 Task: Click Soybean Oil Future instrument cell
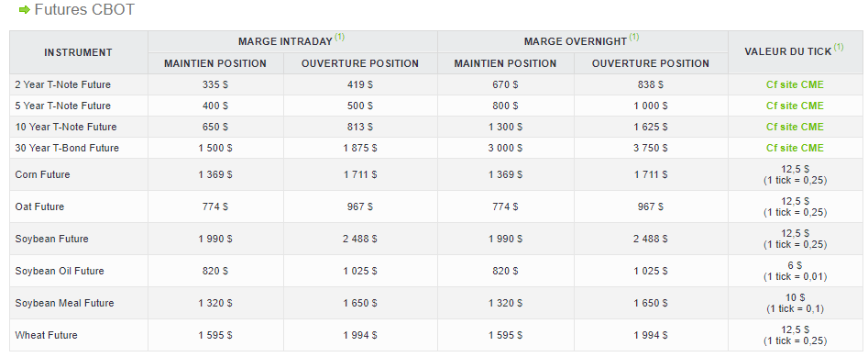[79, 271]
